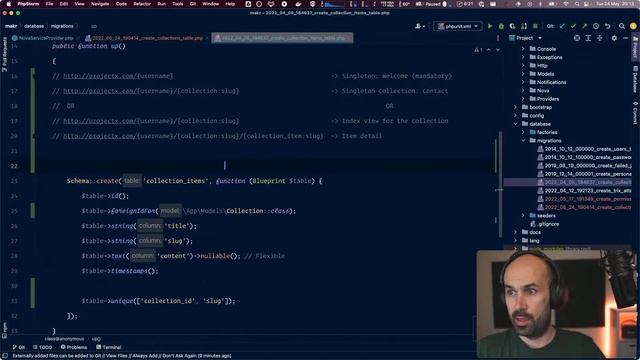Run the phpunit.xml configuration with play icon
Viewport: 640px width, 360px height.
pyautogui.click(x=490, y=26)
